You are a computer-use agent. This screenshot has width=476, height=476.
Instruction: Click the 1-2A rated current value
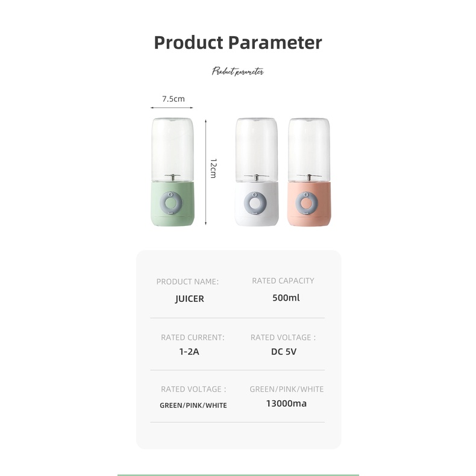click(x=189, y=351)
